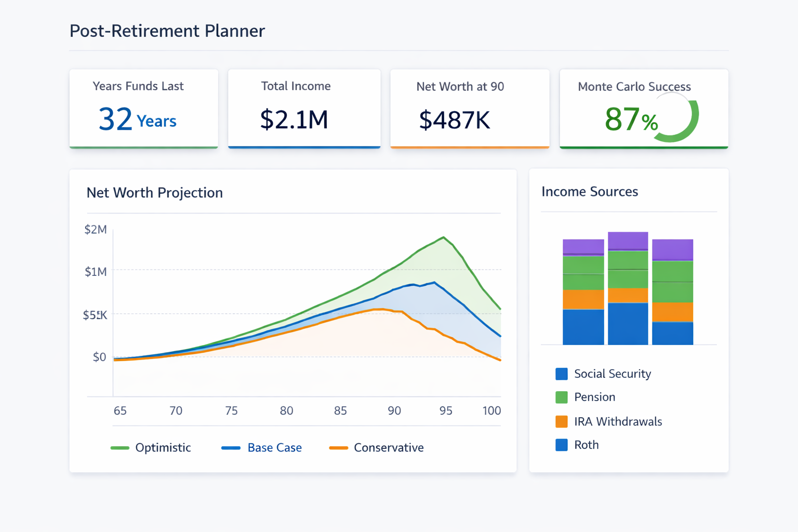Click the blue Base Case legend marker

tap(230, 447)
